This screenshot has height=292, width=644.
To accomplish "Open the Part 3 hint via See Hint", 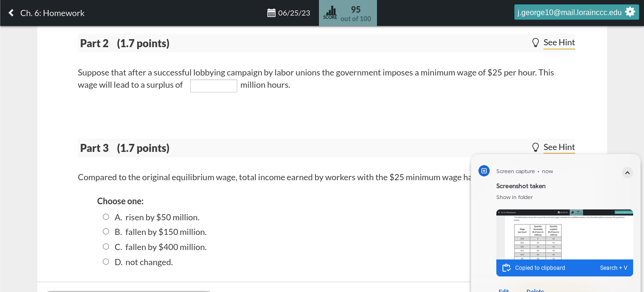I will pos(559,147).
